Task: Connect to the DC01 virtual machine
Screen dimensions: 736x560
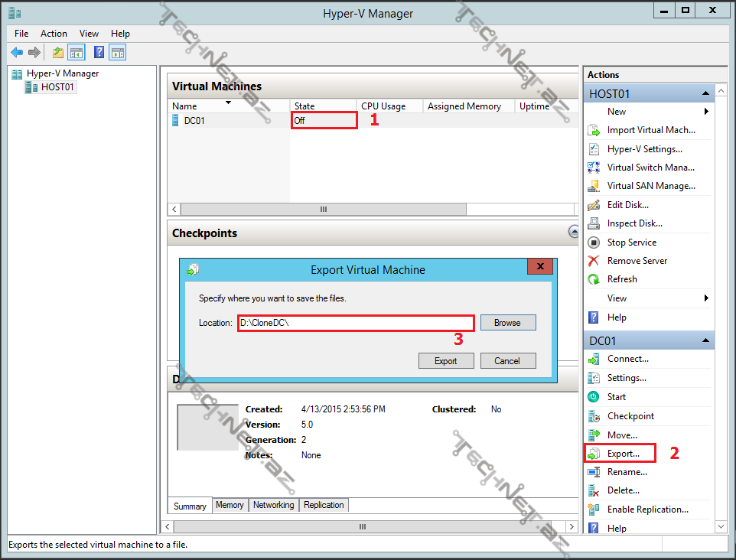Action: [x=627, y=358]
